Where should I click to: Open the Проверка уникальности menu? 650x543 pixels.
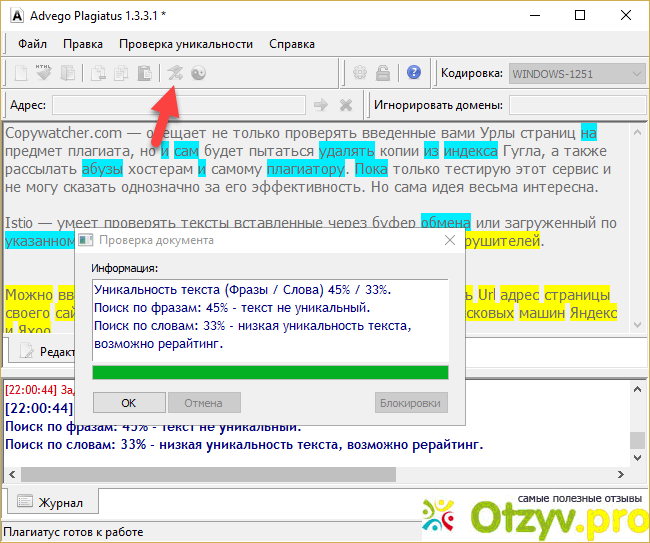(185, 44)
